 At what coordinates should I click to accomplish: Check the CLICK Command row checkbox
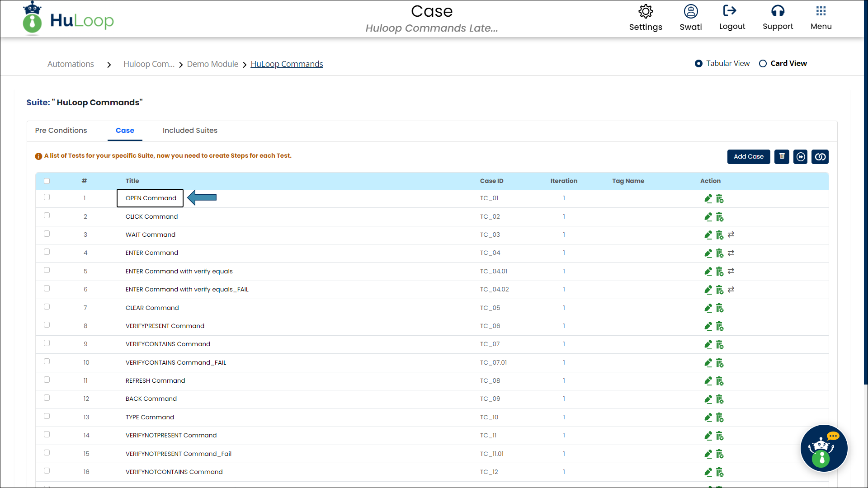point(47,216)
